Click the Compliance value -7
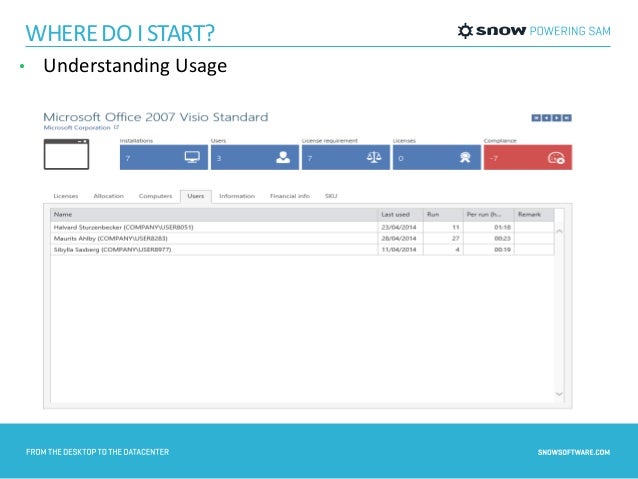The width and height of the screenshot is (638, 479). (494, 158)
